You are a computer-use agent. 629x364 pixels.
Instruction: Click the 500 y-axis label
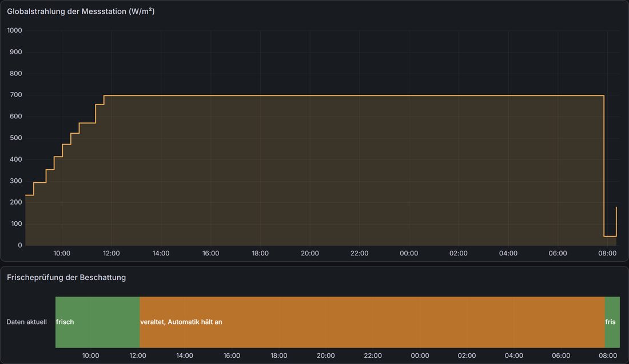[16, 138]
